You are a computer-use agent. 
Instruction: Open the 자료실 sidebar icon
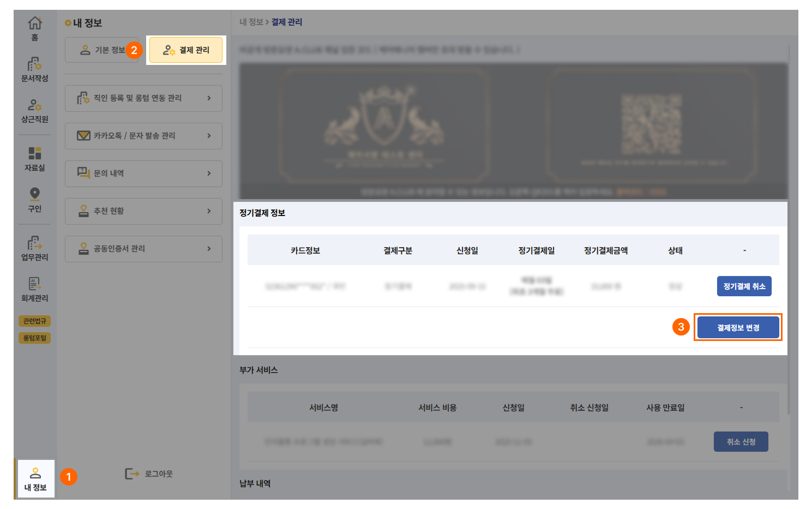(x=34, y=154)
